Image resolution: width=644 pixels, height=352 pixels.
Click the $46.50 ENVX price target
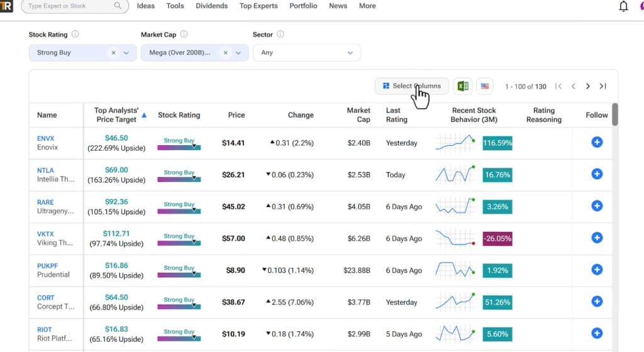[x=116, y=138]
